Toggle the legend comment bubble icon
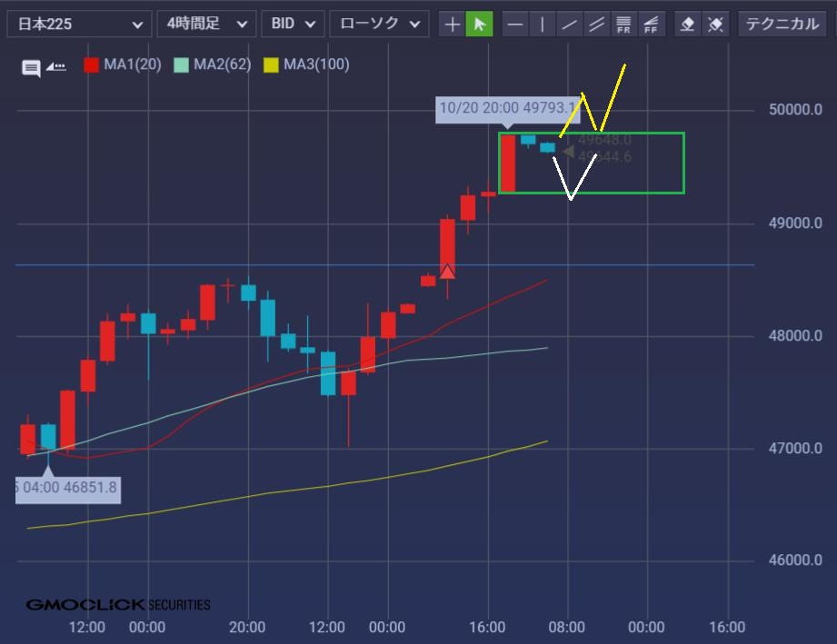837x644 pixels. pyautogui.click(x=32, y=67)
